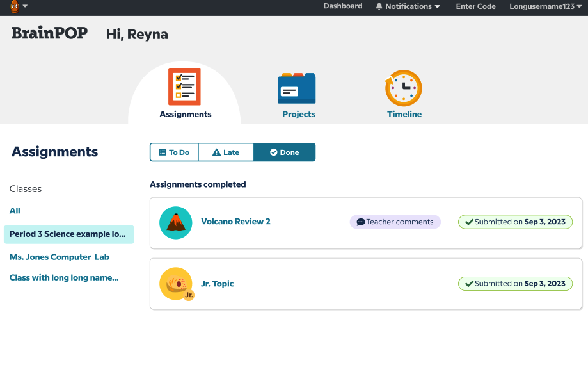Click the volcano assignment thumbnail icon

(176, 223)
